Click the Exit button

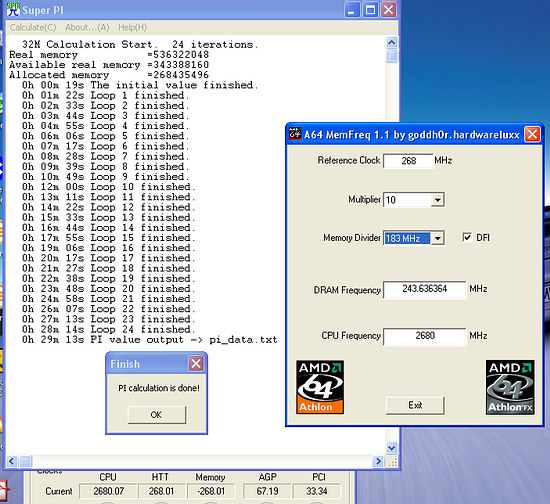[415, 405]
